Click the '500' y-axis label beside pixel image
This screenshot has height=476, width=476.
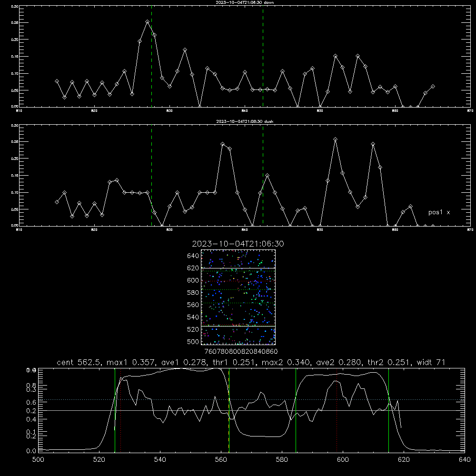(193, 342)
